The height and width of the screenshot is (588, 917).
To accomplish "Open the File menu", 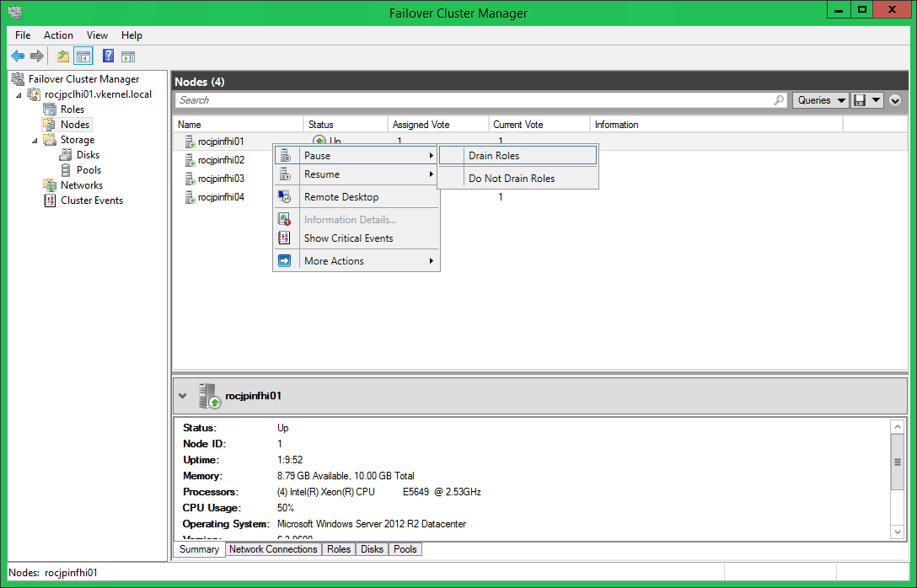I will tap(23, 35).
